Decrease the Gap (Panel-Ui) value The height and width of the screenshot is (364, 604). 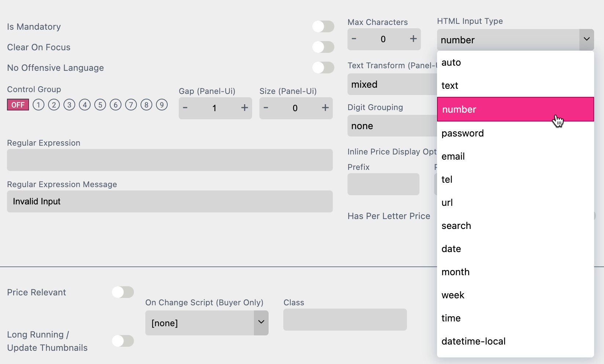pyautogui.click(x=185, y=108)
